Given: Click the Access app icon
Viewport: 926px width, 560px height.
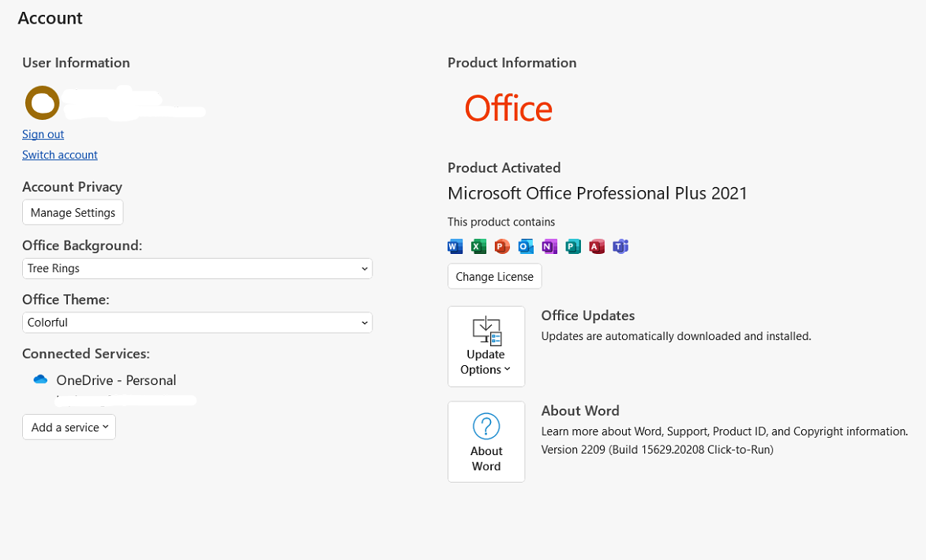Looking at the screenshot, I should pyautogui.click(x=597, y=246).
